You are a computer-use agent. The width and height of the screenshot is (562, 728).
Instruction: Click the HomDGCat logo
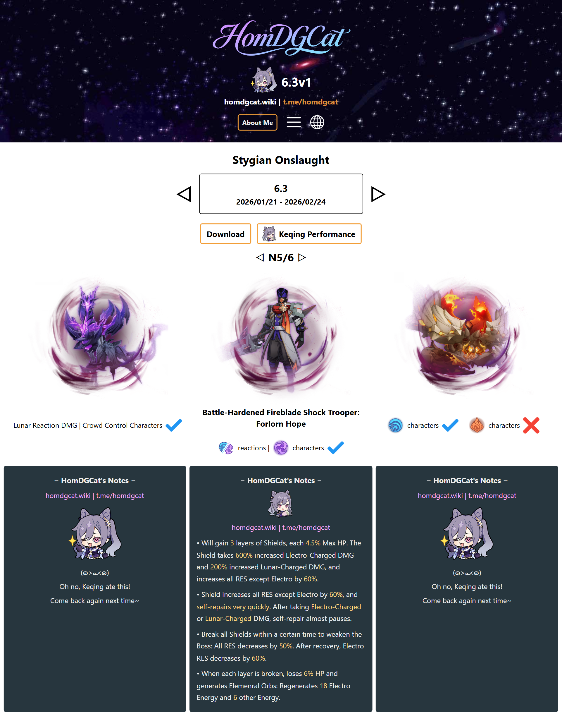point(281,38)
